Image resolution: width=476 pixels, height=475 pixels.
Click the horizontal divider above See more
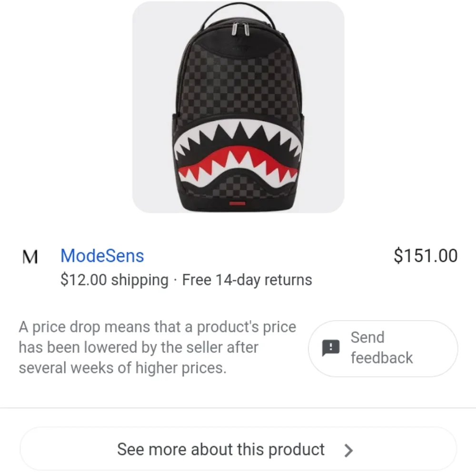click(238, 407)
